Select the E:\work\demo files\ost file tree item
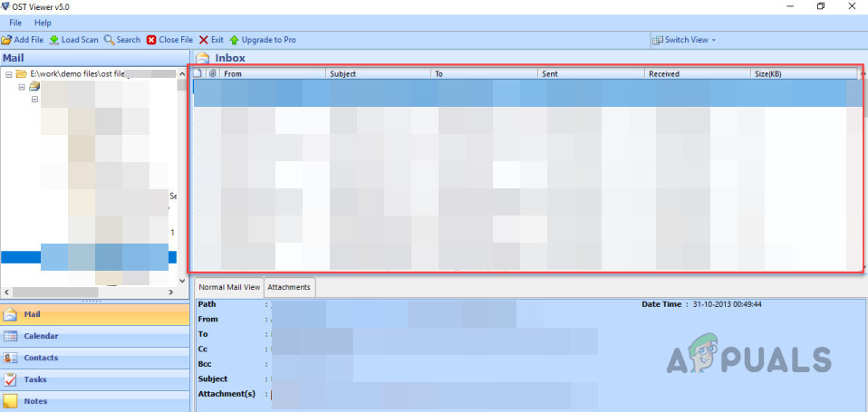Viewport: 868px width, 412px height. pyautogui.click(x=77, y=73)
